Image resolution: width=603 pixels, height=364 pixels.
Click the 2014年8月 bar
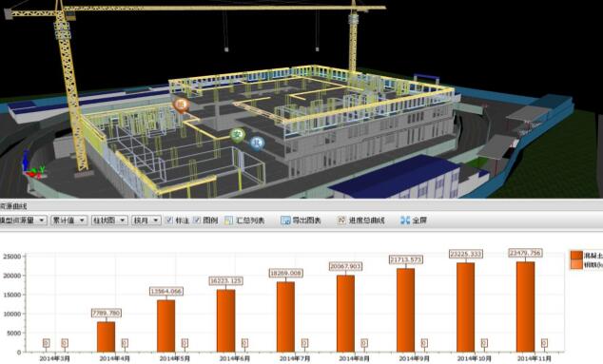[x=345, y=314]
